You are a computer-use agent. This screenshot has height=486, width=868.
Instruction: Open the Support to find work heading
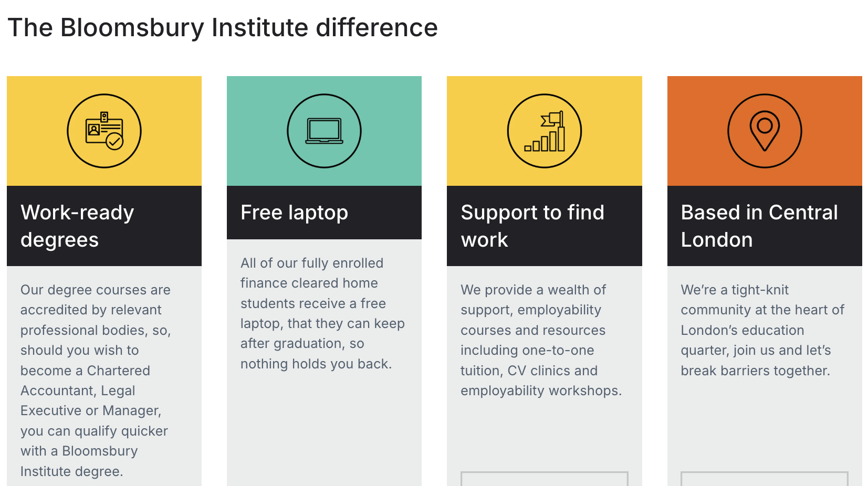click(532, 226)
